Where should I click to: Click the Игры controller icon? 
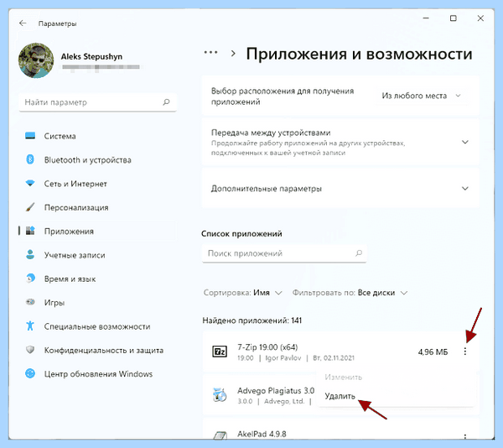click(30, 302)
